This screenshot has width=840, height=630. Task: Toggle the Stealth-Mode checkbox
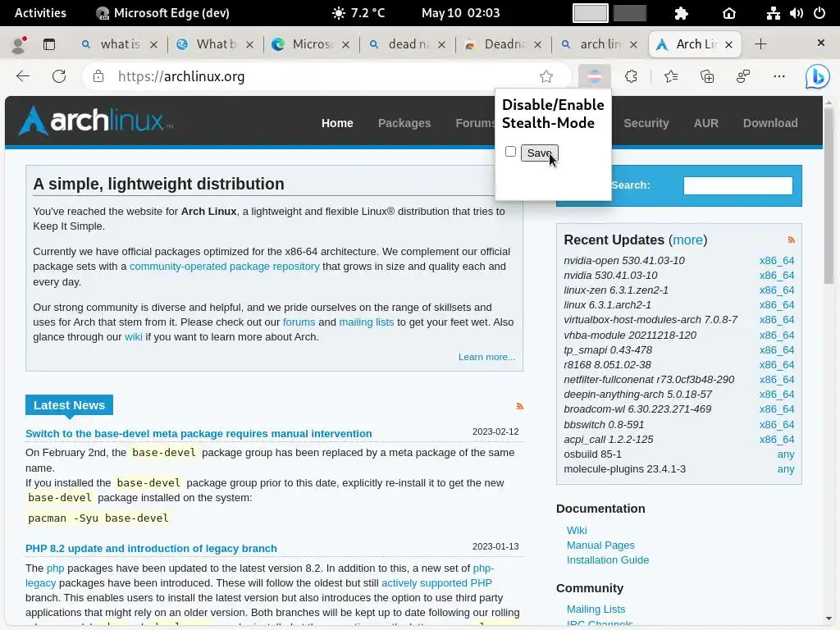click(x=510, y=152)
